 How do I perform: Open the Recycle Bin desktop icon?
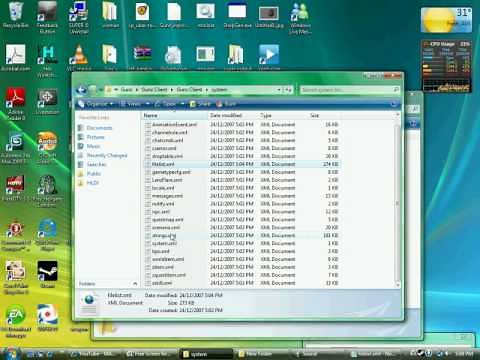tap(15, 15)
